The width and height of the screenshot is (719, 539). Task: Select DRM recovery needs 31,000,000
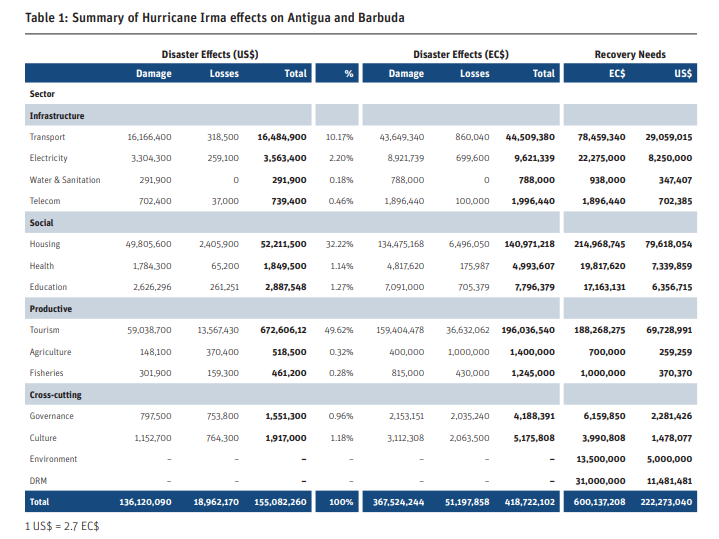[600, 481]
